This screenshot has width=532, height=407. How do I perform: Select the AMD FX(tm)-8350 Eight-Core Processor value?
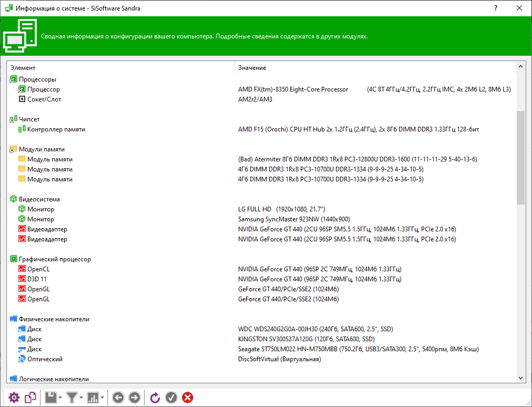pos(293,89)
